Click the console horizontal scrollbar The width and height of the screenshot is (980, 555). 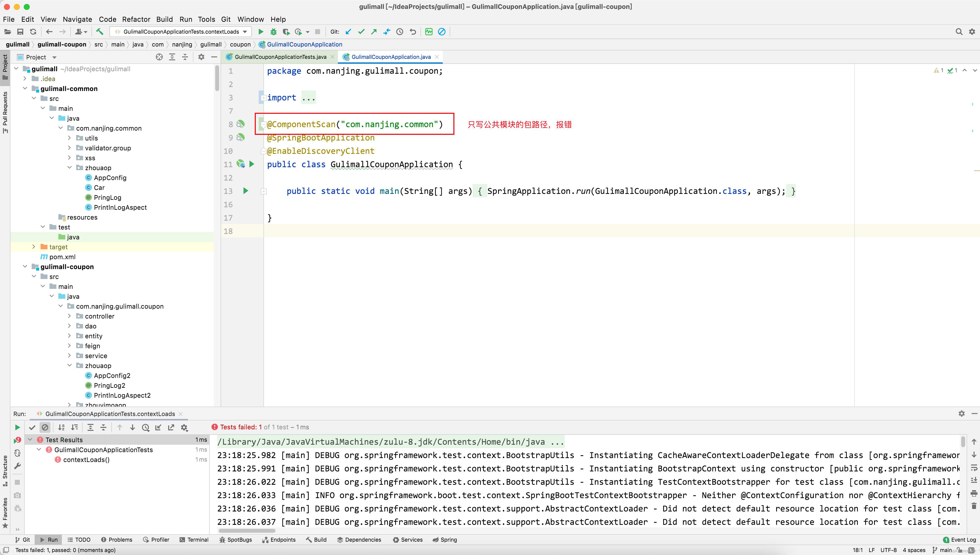click(x=247, y=530)
